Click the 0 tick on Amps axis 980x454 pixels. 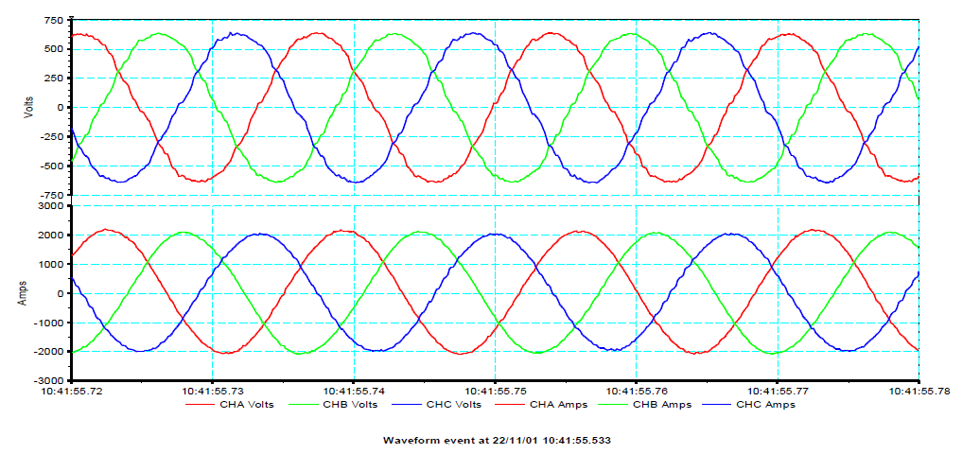point(61,293)
